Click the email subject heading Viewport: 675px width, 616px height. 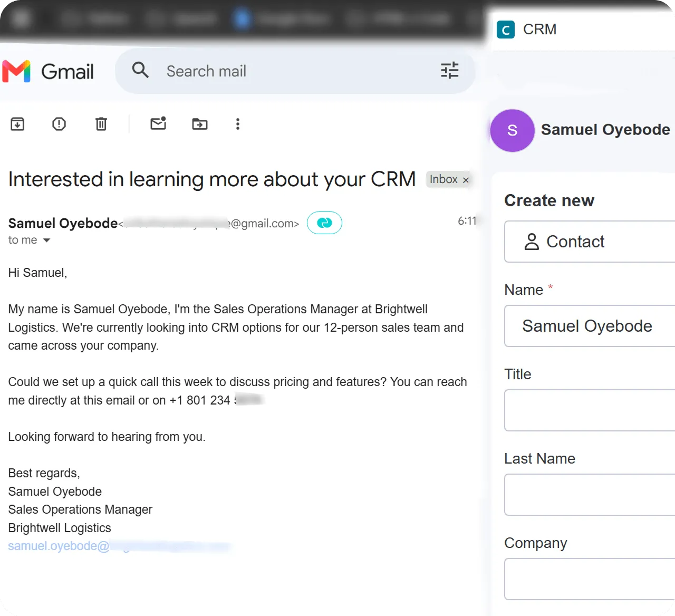click(x=212, y=179)
